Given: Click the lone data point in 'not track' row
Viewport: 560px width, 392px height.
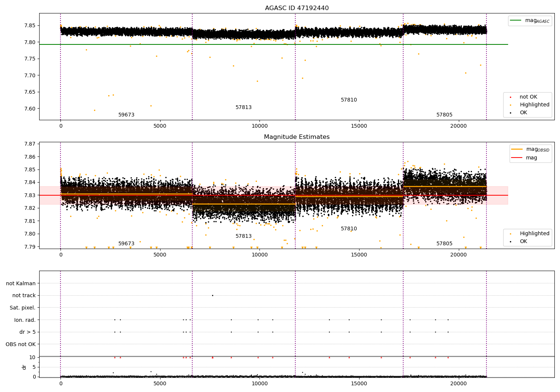Looking at the screenshot, I should coord(212,295).
